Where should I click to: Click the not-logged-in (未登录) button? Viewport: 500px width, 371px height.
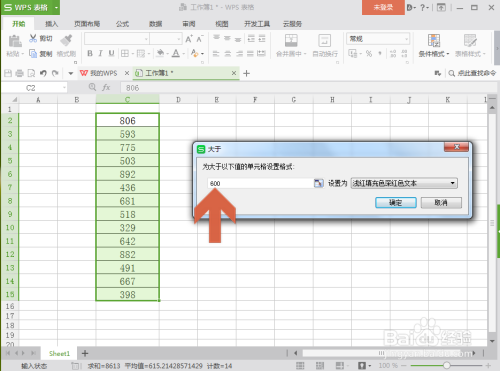[383, 7]
